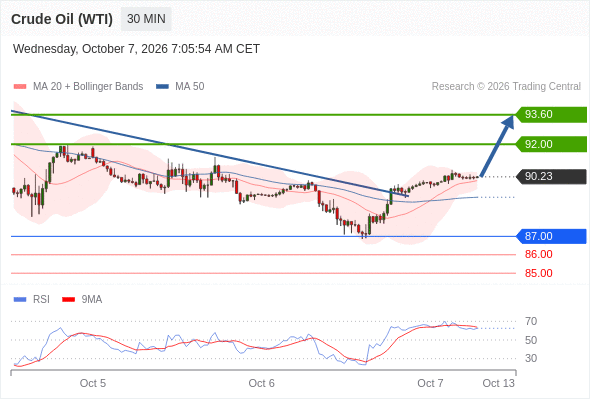Screen dimensions: 590x400
Task: Click the 90.23 current price tag
Action: coord(551,176)
